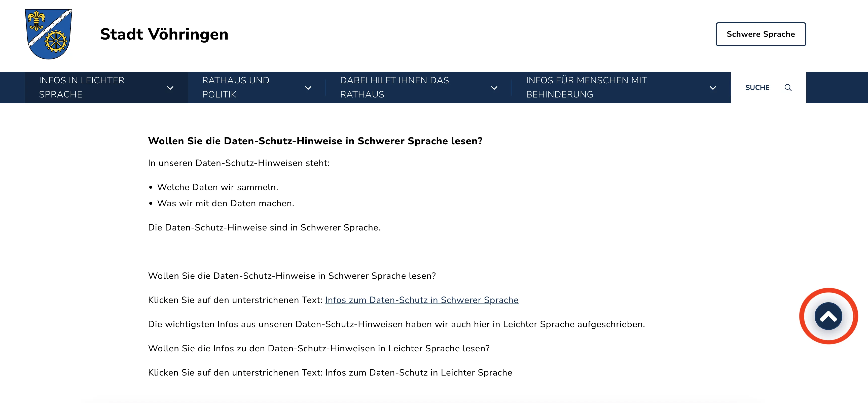Switch to Schwere Sprache
The height and width of the screenshot is (403, 868).
761,34
